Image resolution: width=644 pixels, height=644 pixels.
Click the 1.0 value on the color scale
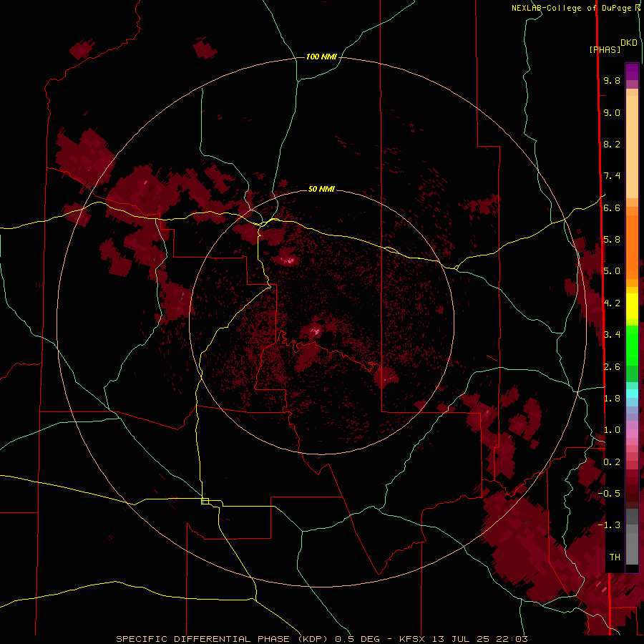point(612,430)
